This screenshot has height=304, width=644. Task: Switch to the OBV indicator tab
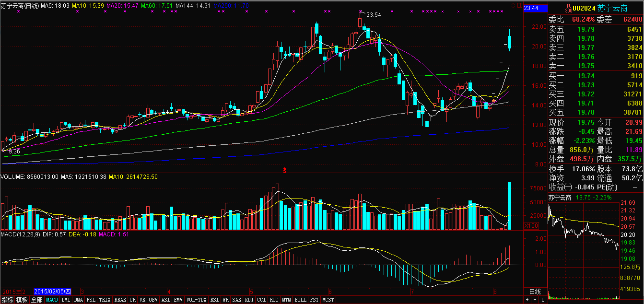[153, 300]
